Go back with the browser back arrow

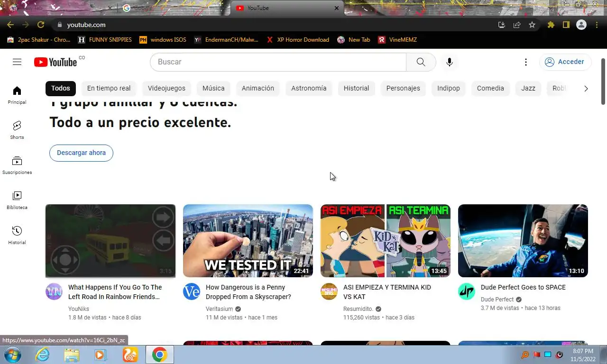point(10,25)
